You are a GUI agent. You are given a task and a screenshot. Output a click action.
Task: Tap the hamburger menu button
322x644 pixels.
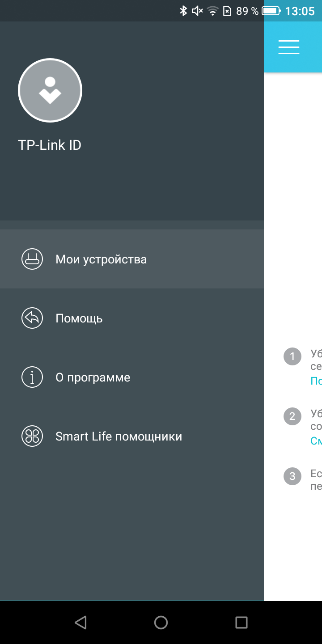pyautogui.click(x=289, y=47)
